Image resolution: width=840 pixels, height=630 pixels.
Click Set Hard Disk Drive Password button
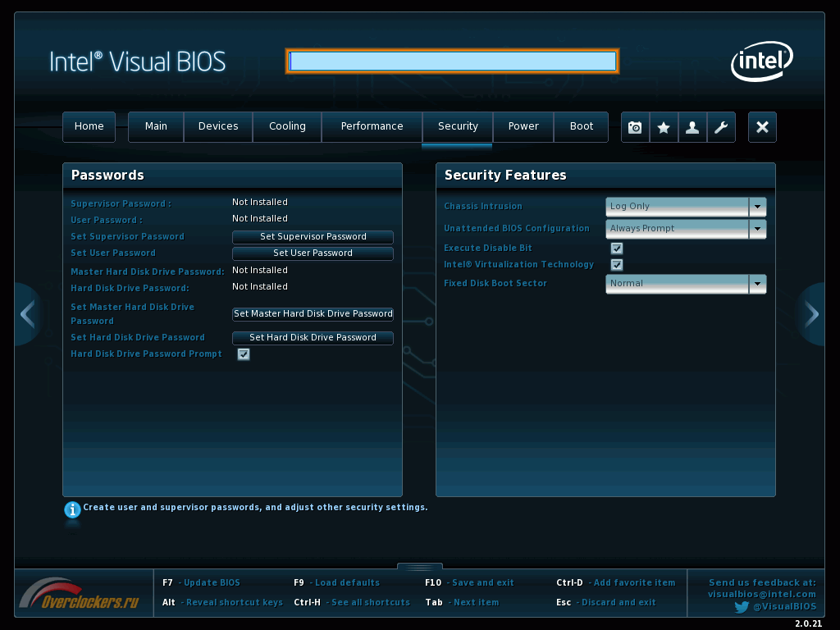[x=313, y=337]
